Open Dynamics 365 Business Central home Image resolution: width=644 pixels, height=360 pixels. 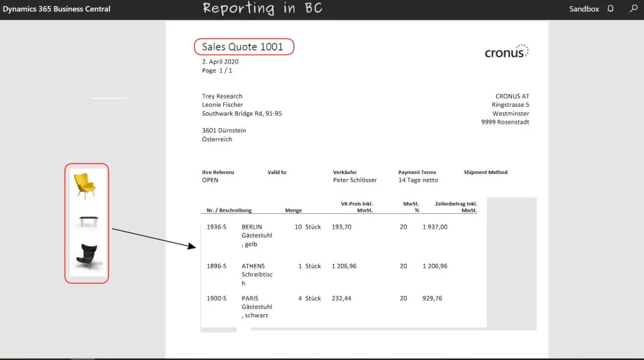pos(57,9)
